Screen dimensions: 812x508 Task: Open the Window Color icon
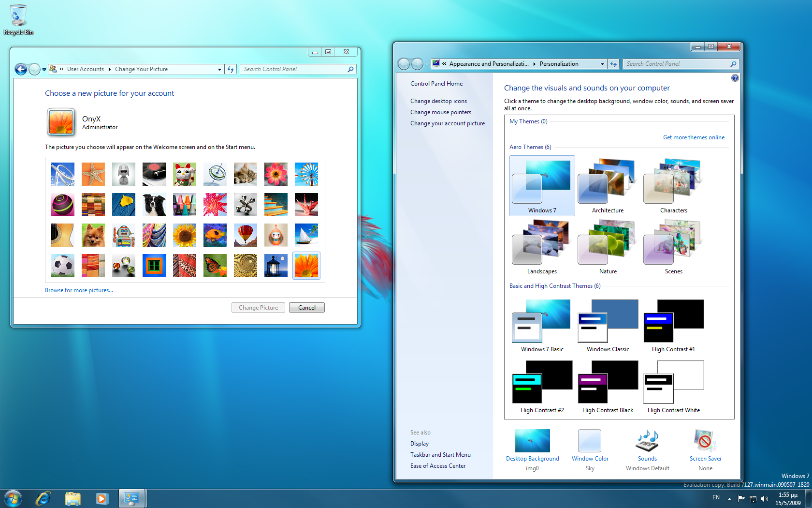590,441
